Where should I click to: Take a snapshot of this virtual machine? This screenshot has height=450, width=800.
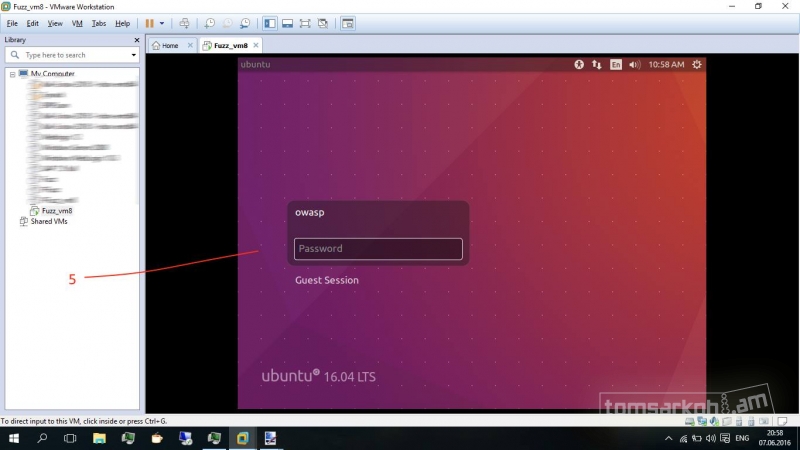[209, 23]
